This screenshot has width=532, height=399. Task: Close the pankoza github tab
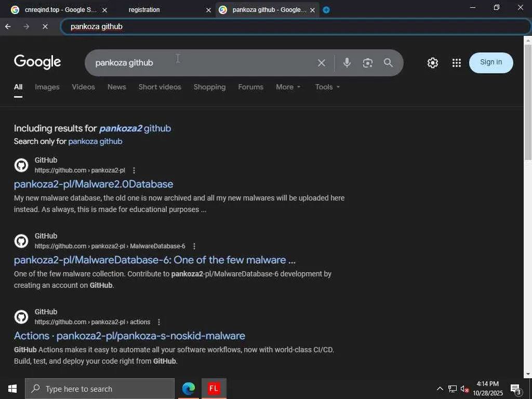pyautogui.click(x=312, y=10)
